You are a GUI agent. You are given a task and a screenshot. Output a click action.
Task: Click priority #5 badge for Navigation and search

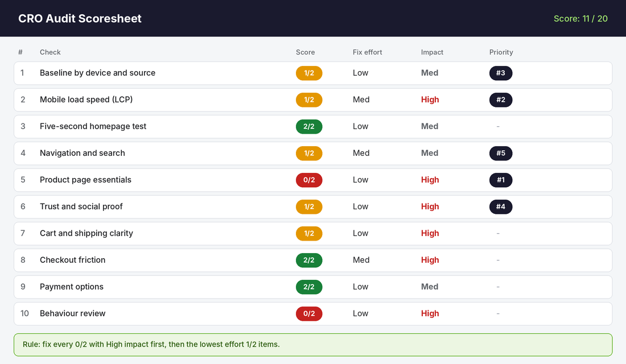501,153
